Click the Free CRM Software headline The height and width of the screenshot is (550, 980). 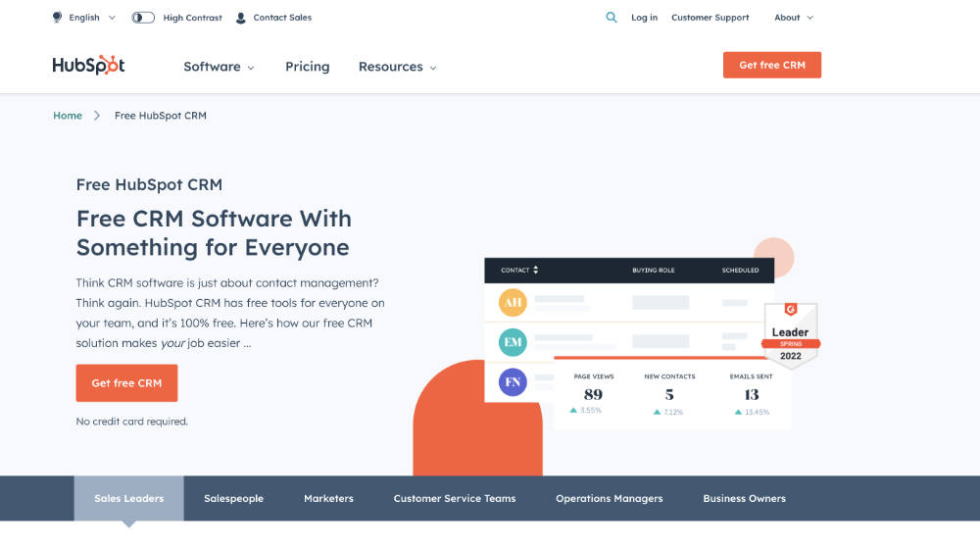214,233
